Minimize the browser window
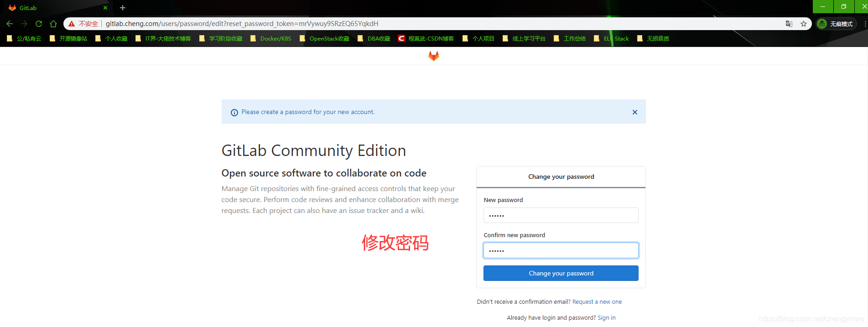 823,6
